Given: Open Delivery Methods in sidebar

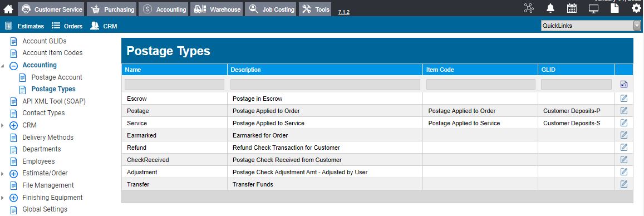Looking at the screenshot, I should (48, 137).
